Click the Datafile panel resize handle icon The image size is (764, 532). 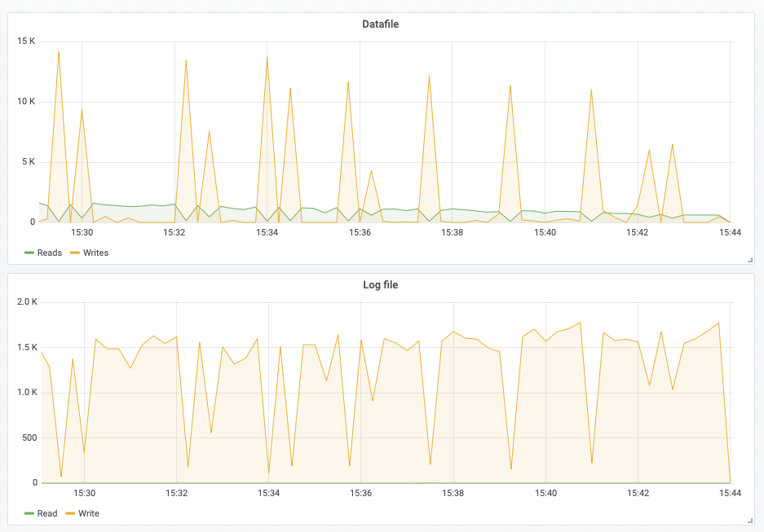click(x=750, y=261)
